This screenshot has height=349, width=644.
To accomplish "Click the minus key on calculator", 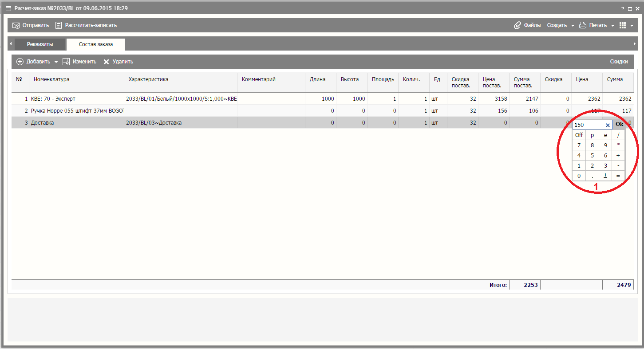I will pos(618,165).
